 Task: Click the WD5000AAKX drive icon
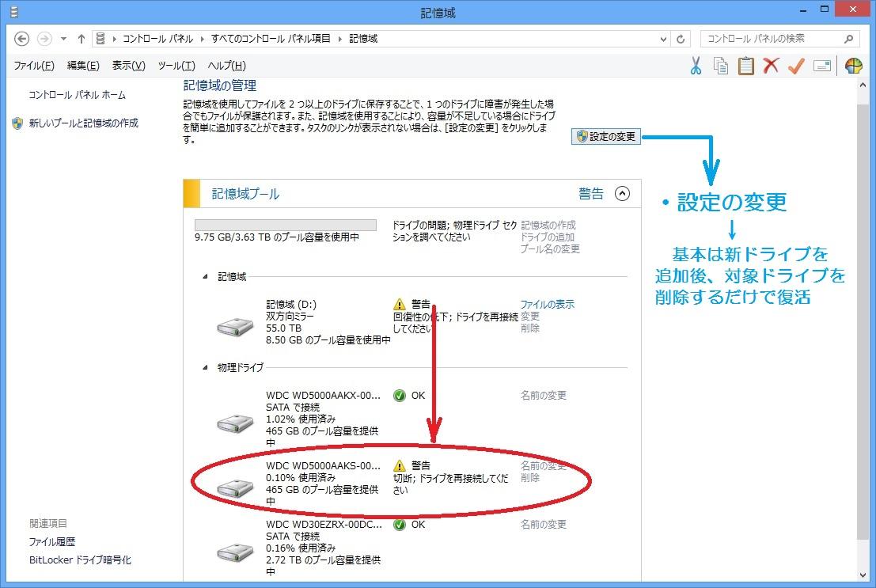click(x=235, y=423)
